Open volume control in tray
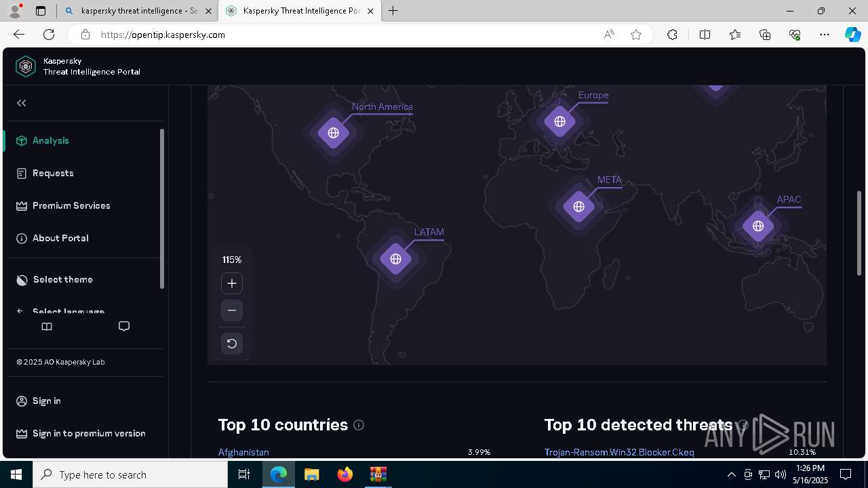 780,474
